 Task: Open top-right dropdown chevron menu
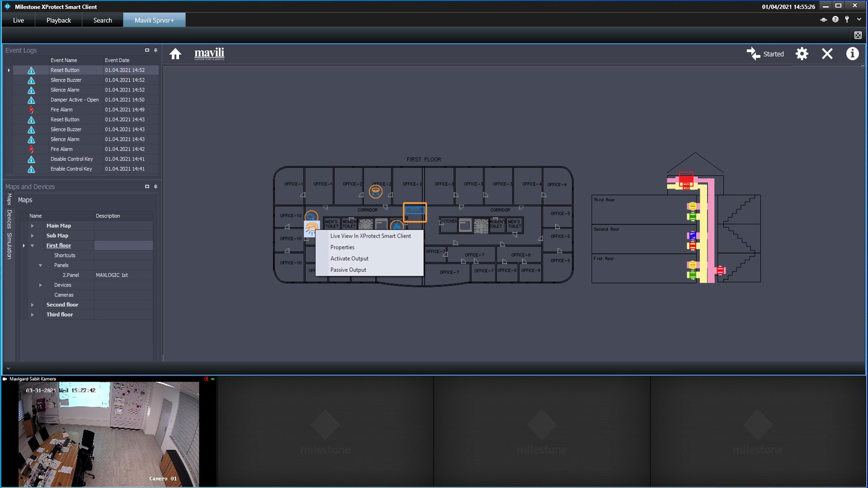pos(859,19)
